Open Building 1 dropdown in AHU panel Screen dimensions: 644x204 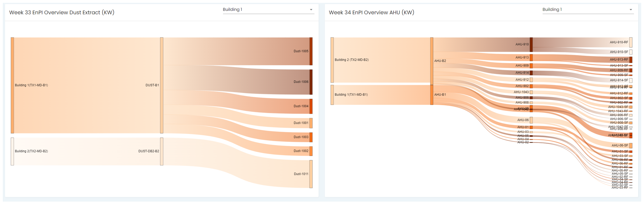pyautogui.click(x=588, y=10)
